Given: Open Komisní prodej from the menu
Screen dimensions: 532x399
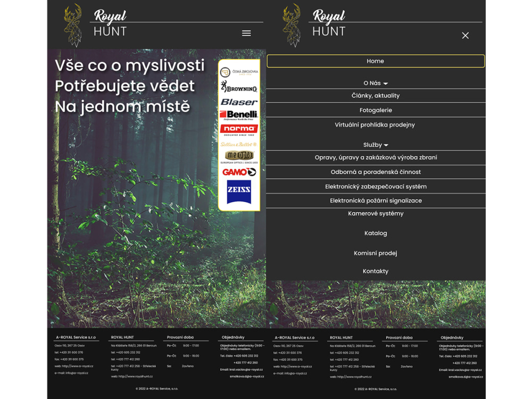Looking at the screenshot, I should (x=375, y=253).
